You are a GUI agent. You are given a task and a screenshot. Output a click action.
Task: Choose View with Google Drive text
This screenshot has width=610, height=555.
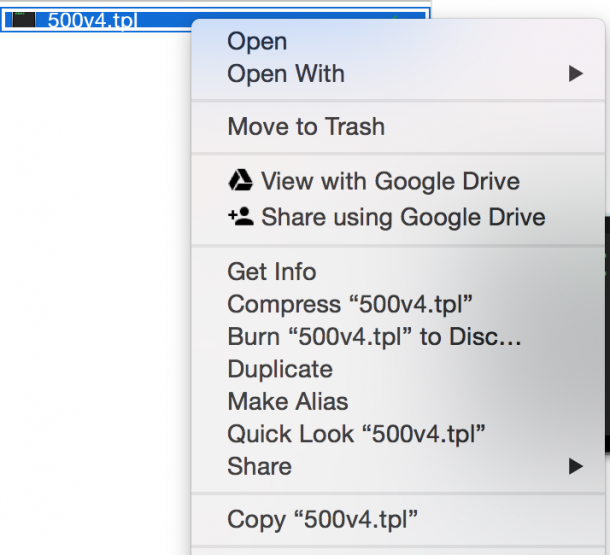coord(390,181)
